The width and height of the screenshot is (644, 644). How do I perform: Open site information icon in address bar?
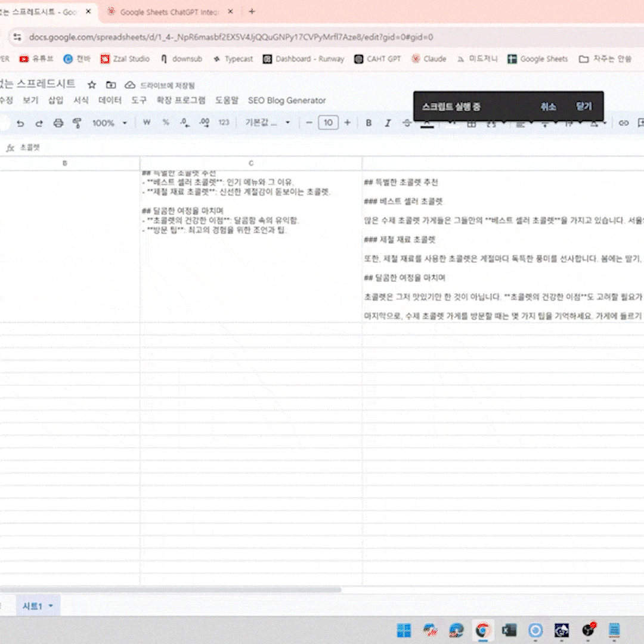click(x=17, y=37)
